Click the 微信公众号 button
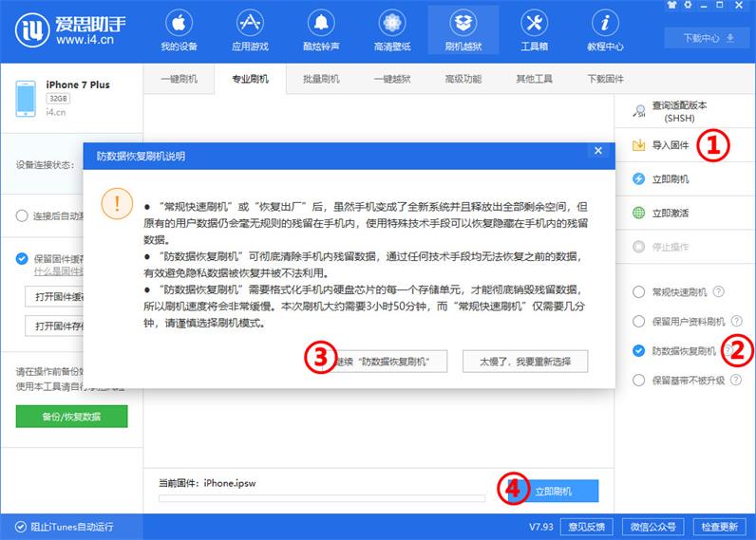756x540 pixels. tap(652, 527)
